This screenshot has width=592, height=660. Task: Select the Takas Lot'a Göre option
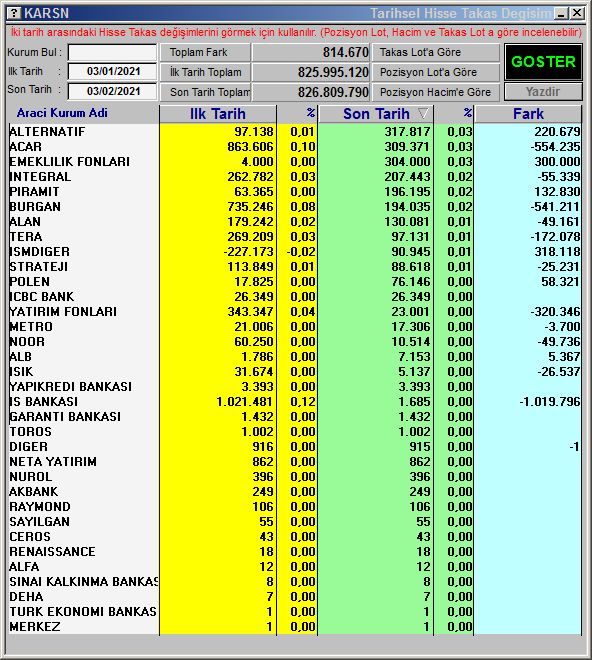tap(436, 52)
